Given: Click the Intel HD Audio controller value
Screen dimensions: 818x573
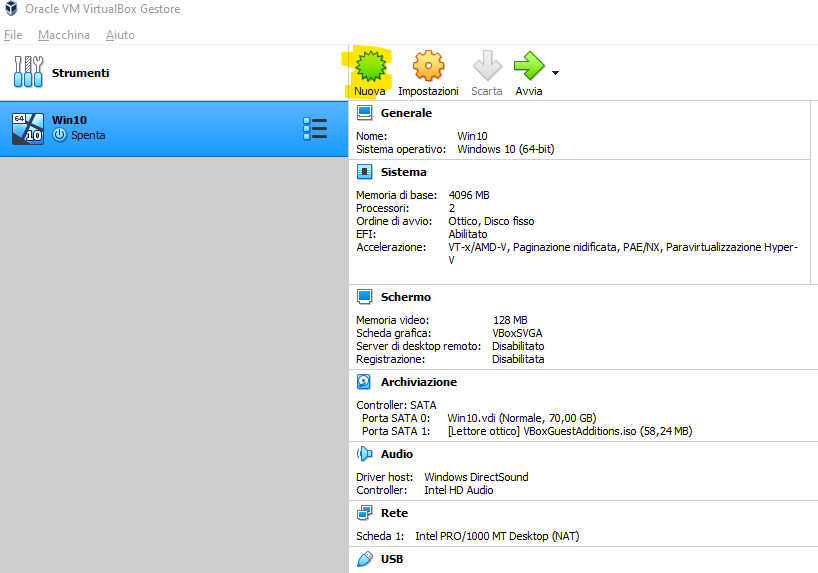Looking at the screenshot, I should 459,490.
